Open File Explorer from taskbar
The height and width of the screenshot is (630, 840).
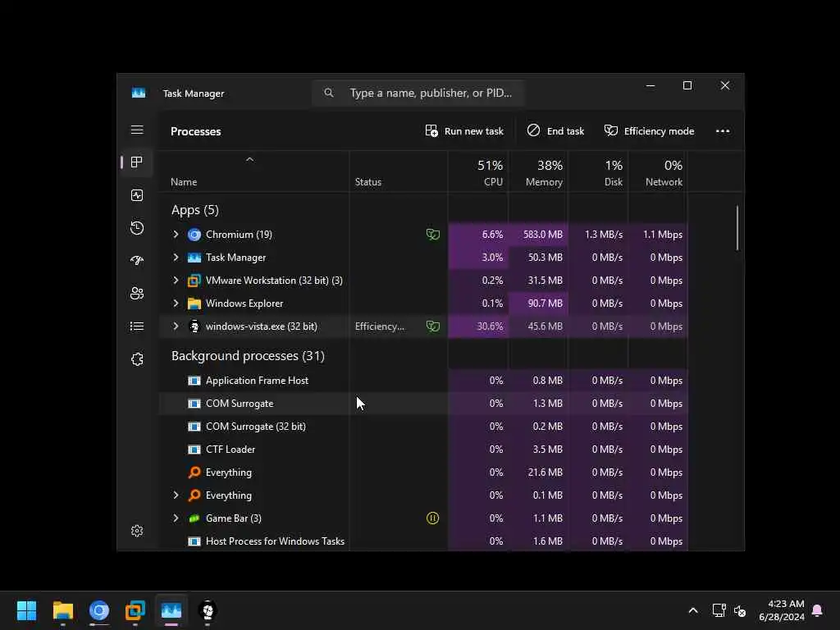(62, 610)
